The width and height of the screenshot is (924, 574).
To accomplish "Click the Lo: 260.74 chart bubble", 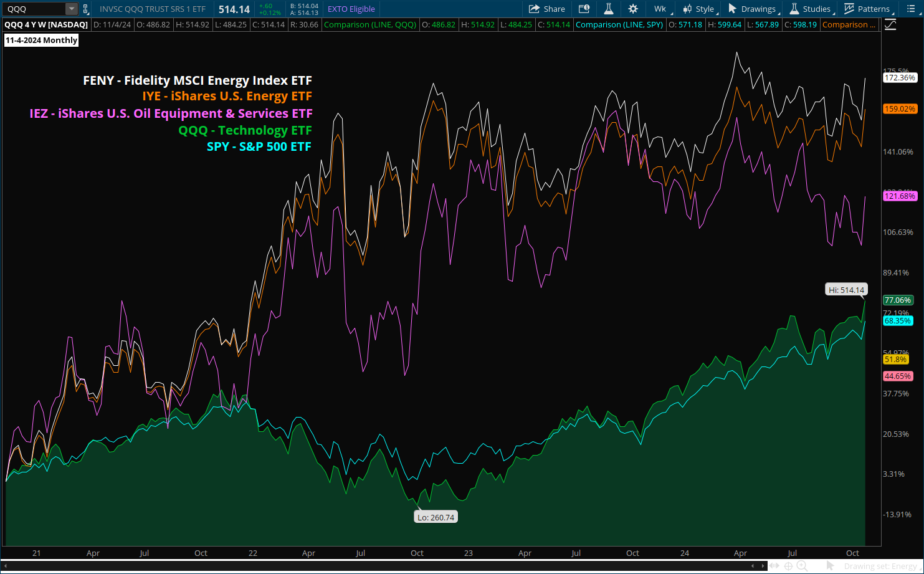I will pos(436,517).
